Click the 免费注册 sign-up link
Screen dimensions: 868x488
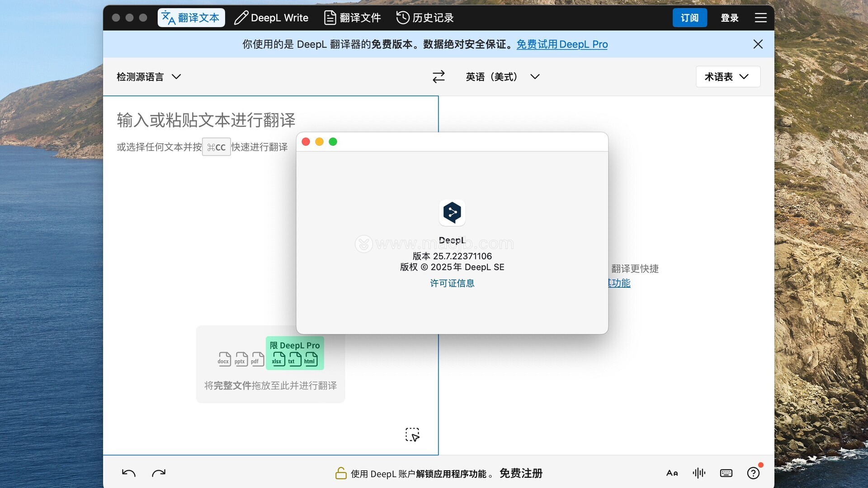pyautogui.click(x=521, y=473)
